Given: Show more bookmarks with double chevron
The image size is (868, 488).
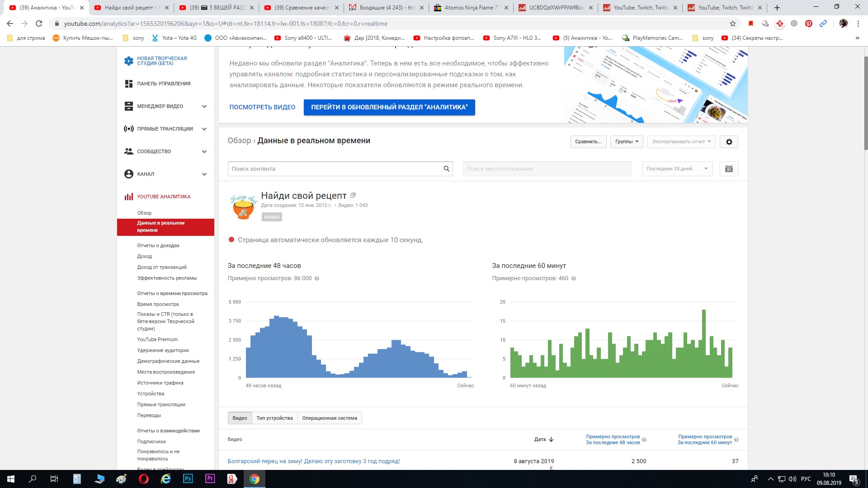Looking at the screenshot, I should (858, 38).
